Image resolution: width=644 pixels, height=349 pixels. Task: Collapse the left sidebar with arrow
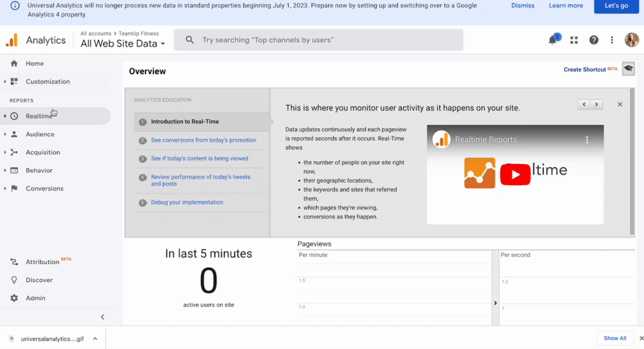(102, 317)
